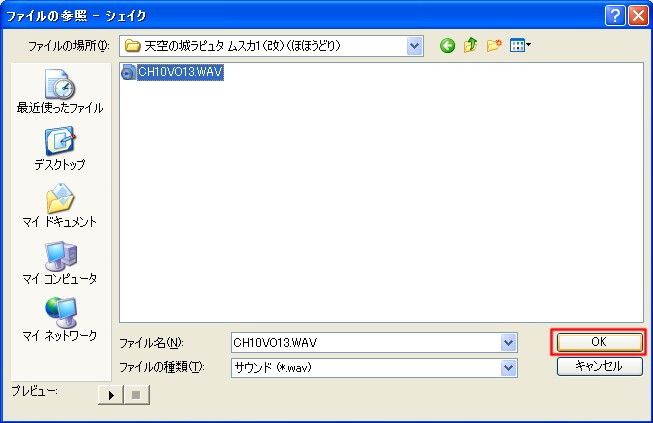Viewport: 653px width, 423px height.
Task: Create a new folder
Action: [x=494, y=45]
